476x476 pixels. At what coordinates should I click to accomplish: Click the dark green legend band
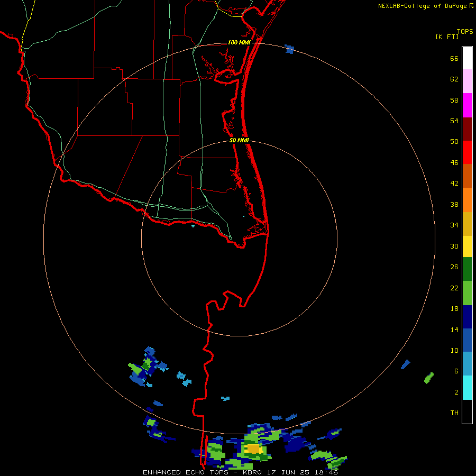(467, 269)
